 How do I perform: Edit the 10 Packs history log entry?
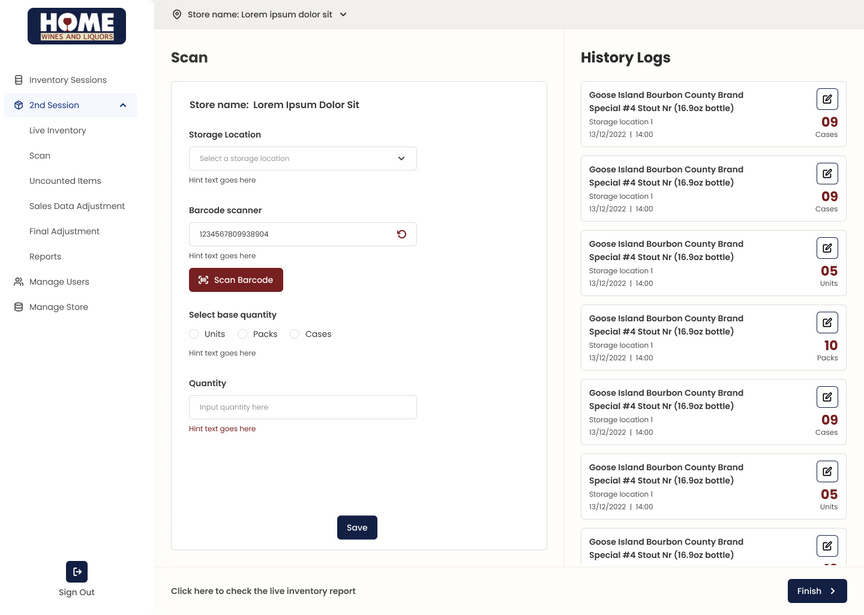pos(827,322)
